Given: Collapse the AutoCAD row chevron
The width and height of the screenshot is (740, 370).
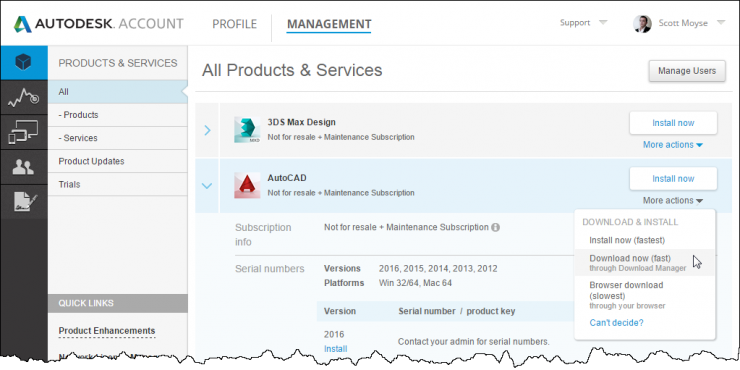Looking at the screenshot, I should [x=207, y=186].
